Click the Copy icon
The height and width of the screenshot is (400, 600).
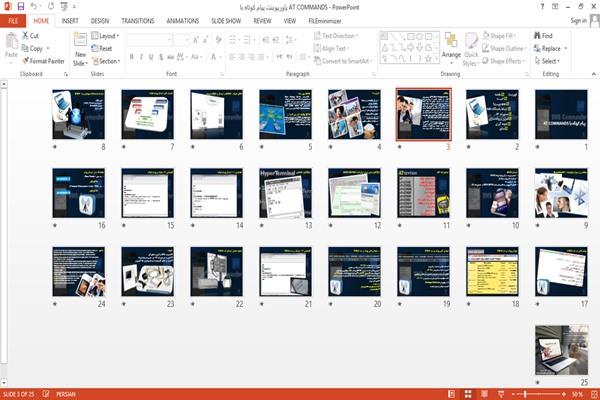click(25, 48)
